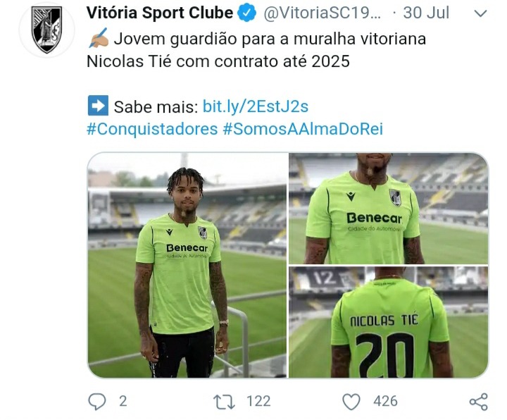This screenshot has height=420, width=507.
Task: Click the blue verified badge
Action: (247, 13)
